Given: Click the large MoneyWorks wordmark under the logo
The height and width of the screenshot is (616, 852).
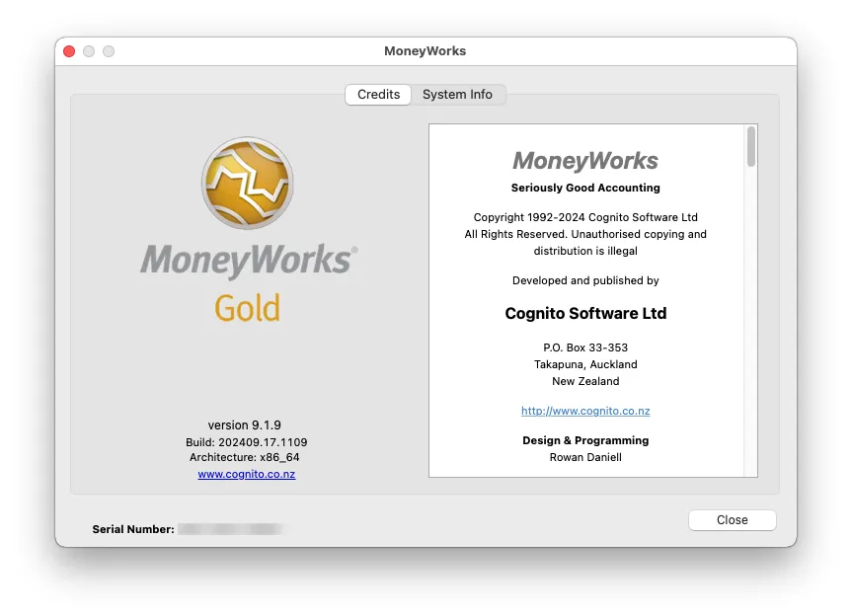Looking at the screenshot, I should pyautogui.click(x=249, y=261).
